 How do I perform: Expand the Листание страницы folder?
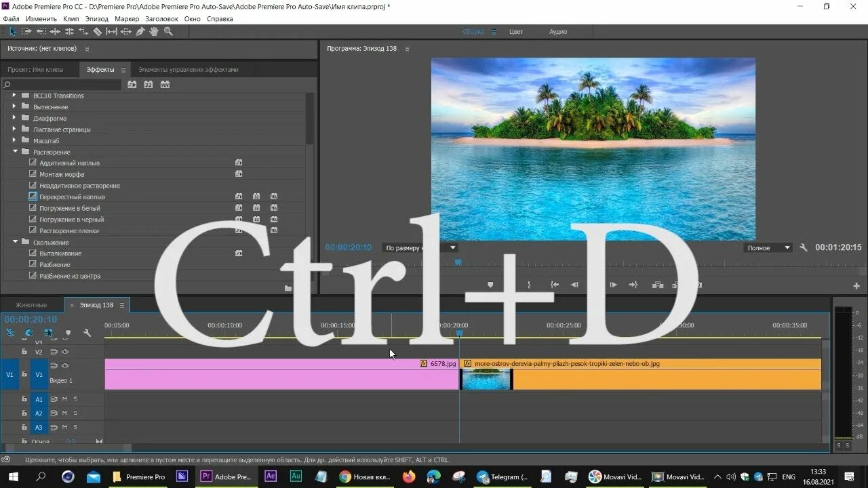click(14, 129)
